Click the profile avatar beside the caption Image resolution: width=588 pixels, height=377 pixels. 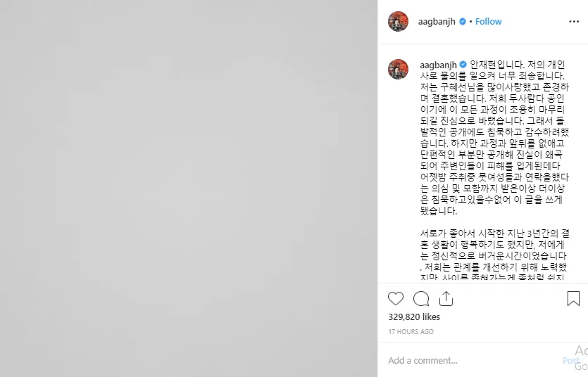coord(399,69)
